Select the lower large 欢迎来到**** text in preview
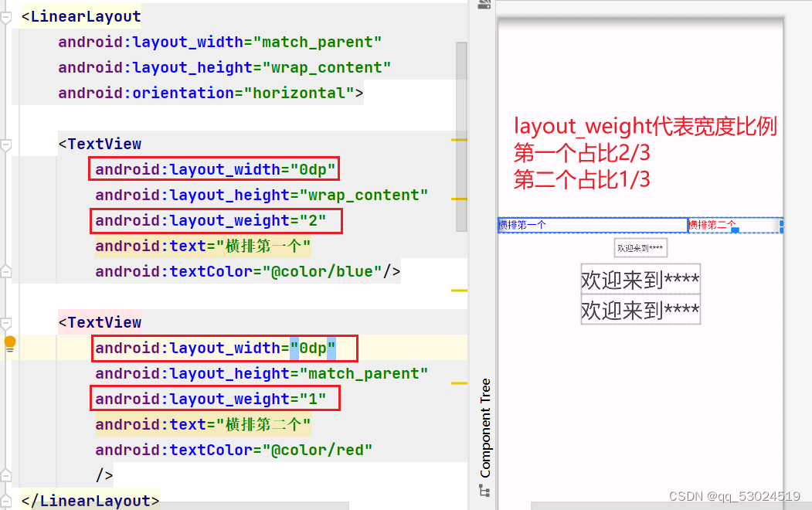812x510 pixels. [x=640, y=310]
